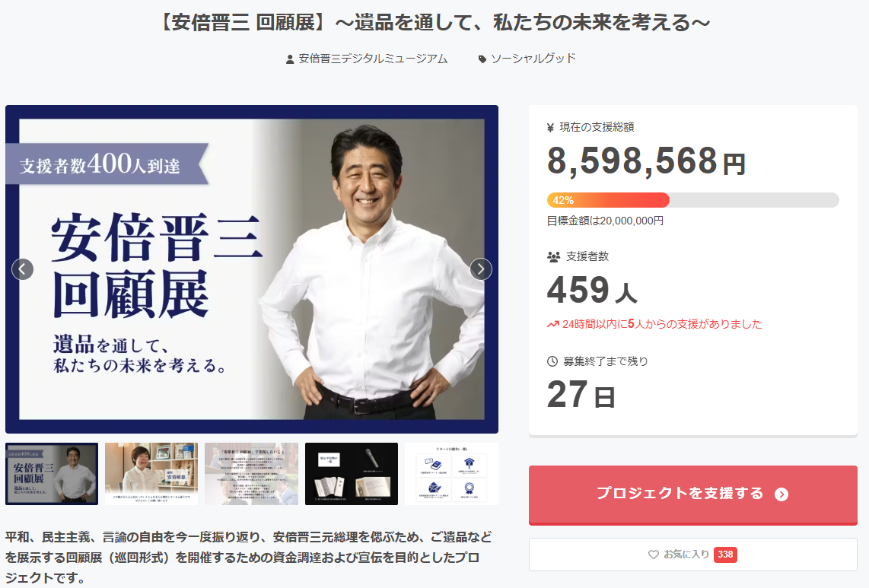The image size is (869, 588).
Task: Select the thumbnail showing the return item icons
Action: point(452,474)
